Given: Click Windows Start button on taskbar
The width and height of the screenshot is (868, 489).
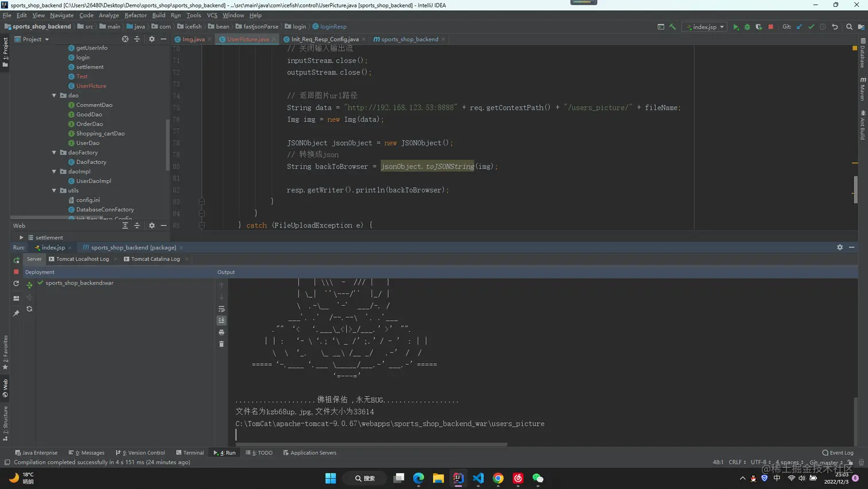Looking at the screenshot, I should [331, 478].
